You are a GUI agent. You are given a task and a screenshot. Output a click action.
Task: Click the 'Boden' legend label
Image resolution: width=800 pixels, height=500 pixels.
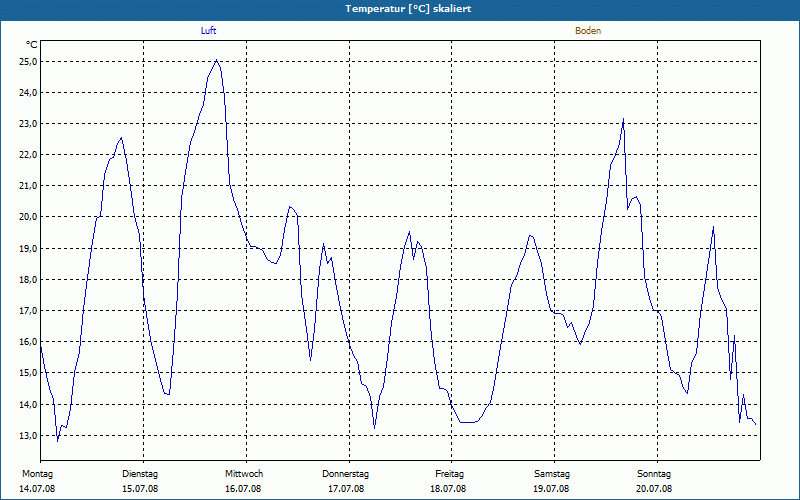(588, 31)
